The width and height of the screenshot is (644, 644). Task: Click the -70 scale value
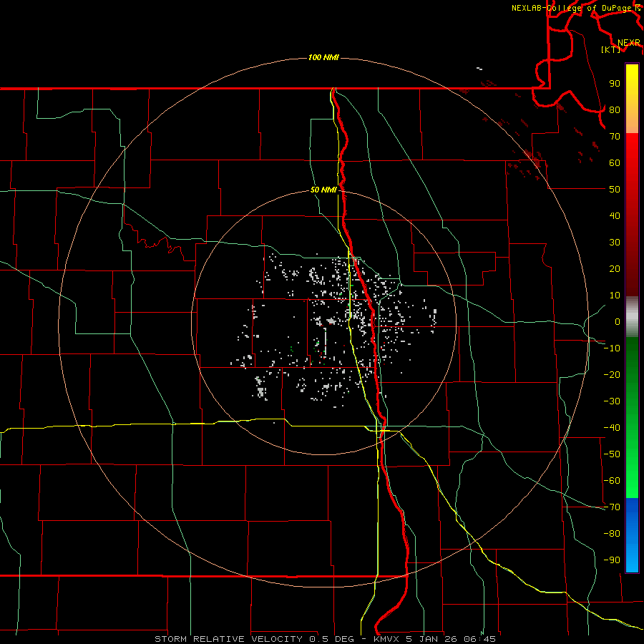[x=612, y=507]
